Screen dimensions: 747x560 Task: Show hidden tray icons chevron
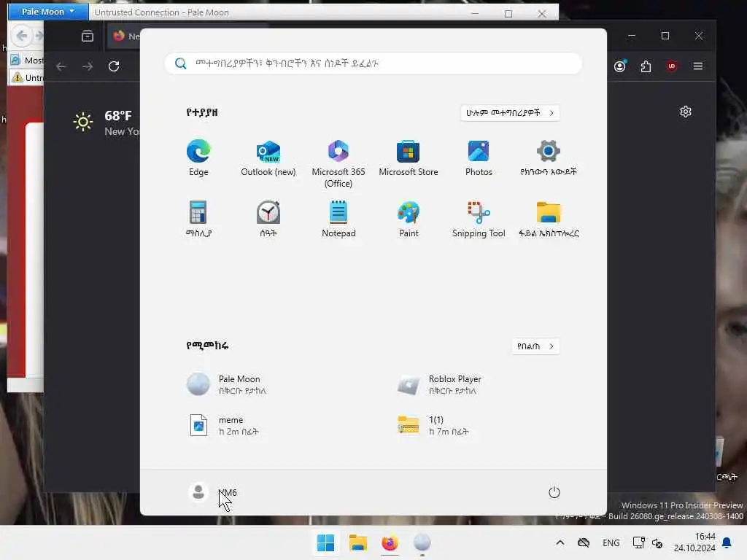[560, 542]
